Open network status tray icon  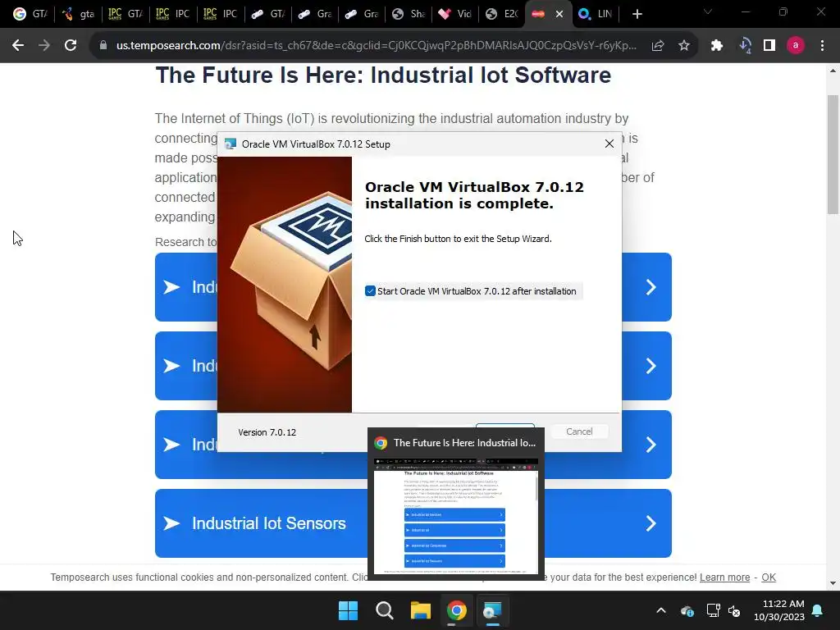tap(713, 610)
